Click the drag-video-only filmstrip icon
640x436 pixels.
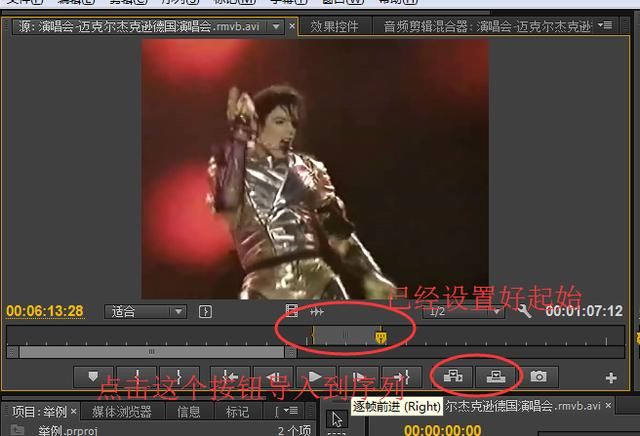point(292,311)
